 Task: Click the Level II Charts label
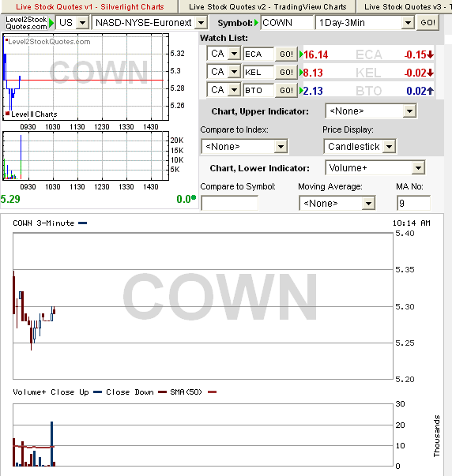tap(34, 114)
